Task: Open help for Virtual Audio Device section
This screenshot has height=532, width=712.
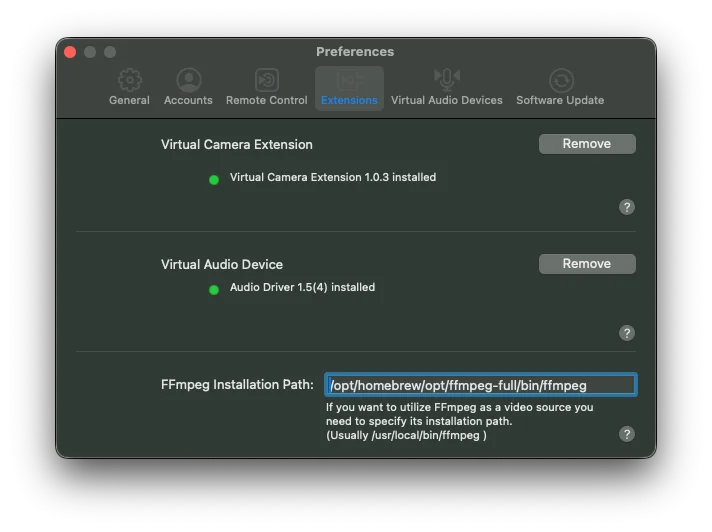Action: (627, 333)
